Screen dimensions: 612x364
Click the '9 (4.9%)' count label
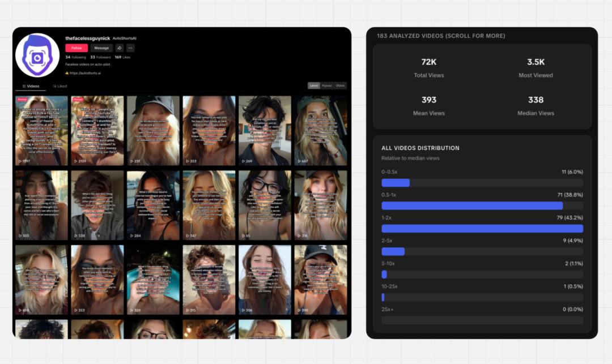coord(573,241)
